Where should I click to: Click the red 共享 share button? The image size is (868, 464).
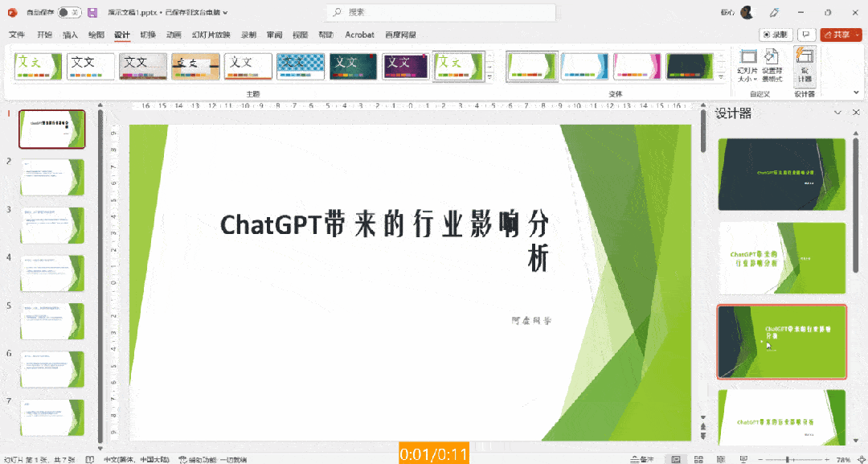tap(841, 35)
